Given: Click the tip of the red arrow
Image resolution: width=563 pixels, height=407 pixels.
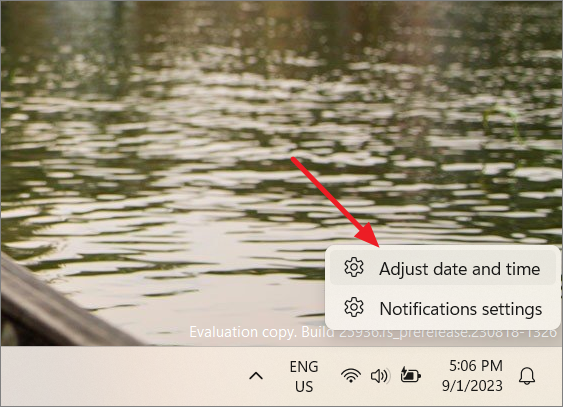Looking at the screenshot, I should pyautogui.click(x=378, y=246).
